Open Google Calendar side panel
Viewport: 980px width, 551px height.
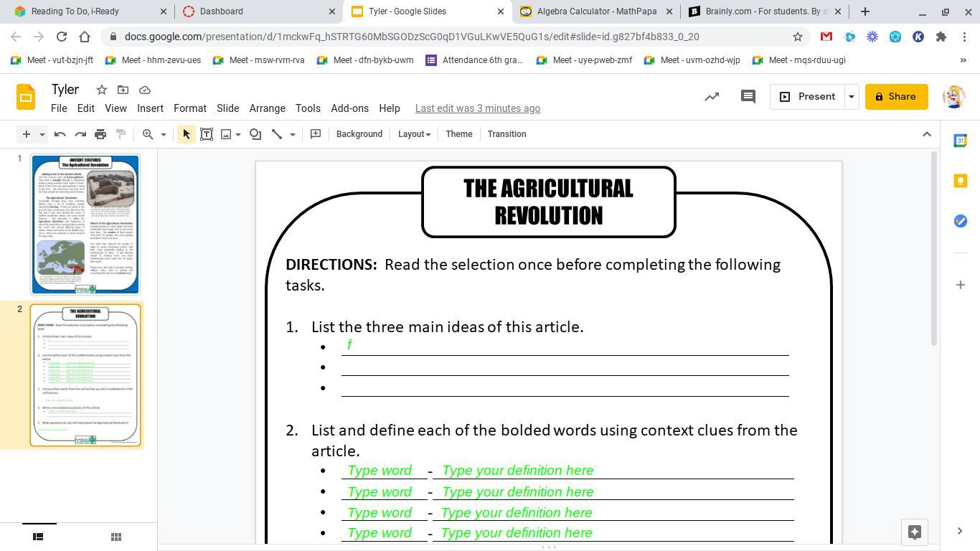961,141
